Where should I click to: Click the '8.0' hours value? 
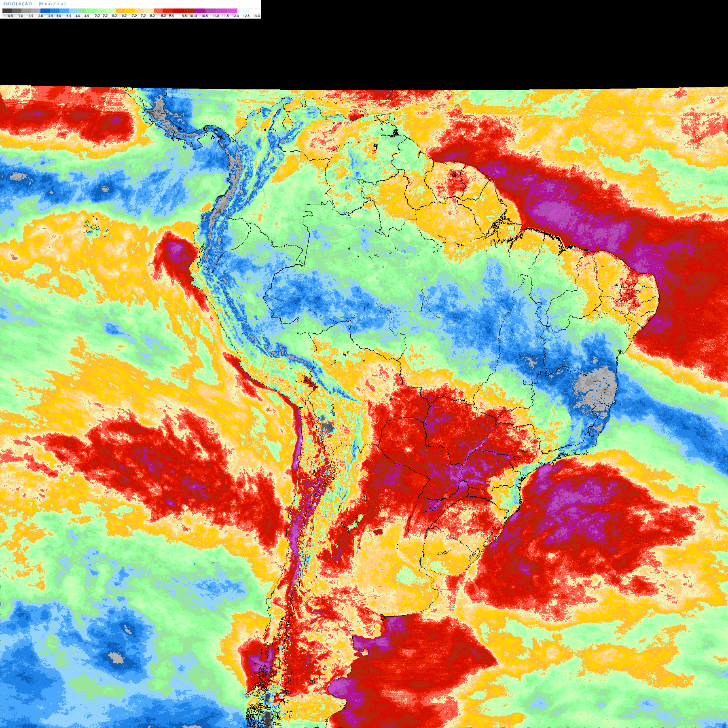click(x=152, y=15)
